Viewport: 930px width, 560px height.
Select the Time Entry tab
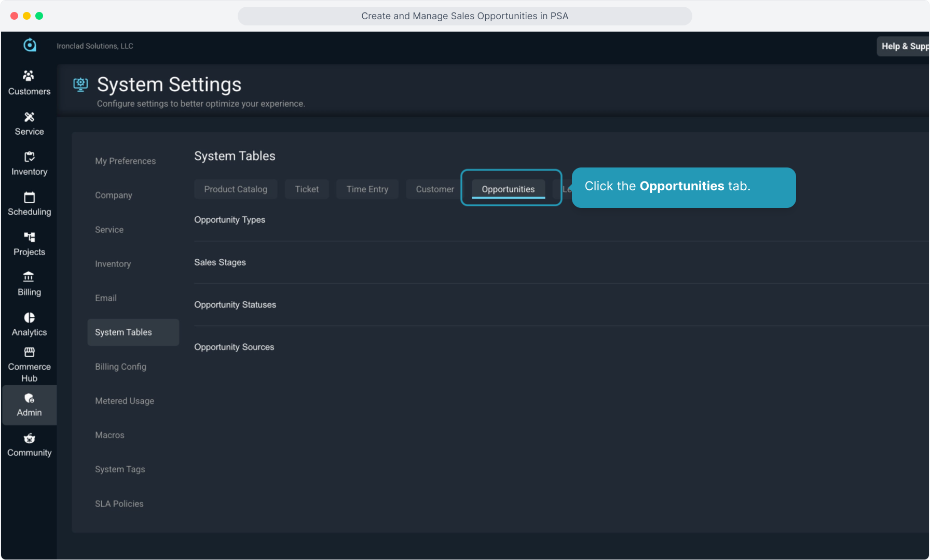(x=367, y=189)
